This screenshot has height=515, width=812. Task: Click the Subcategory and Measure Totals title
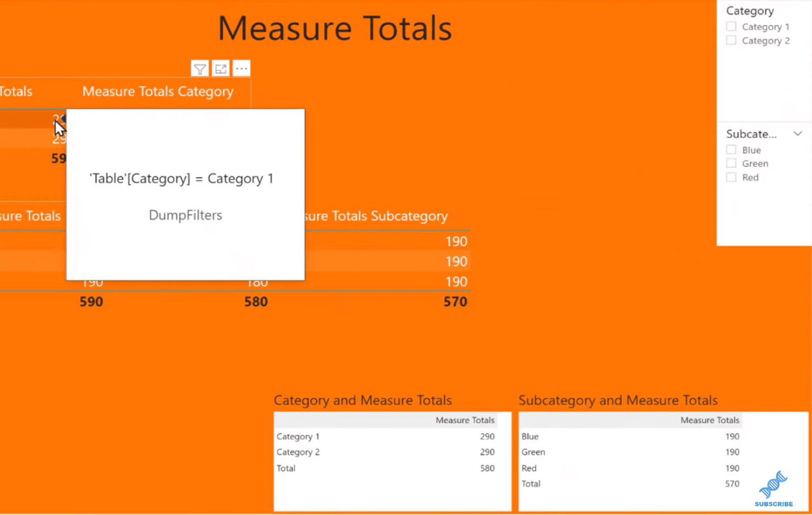click(618, 401)
